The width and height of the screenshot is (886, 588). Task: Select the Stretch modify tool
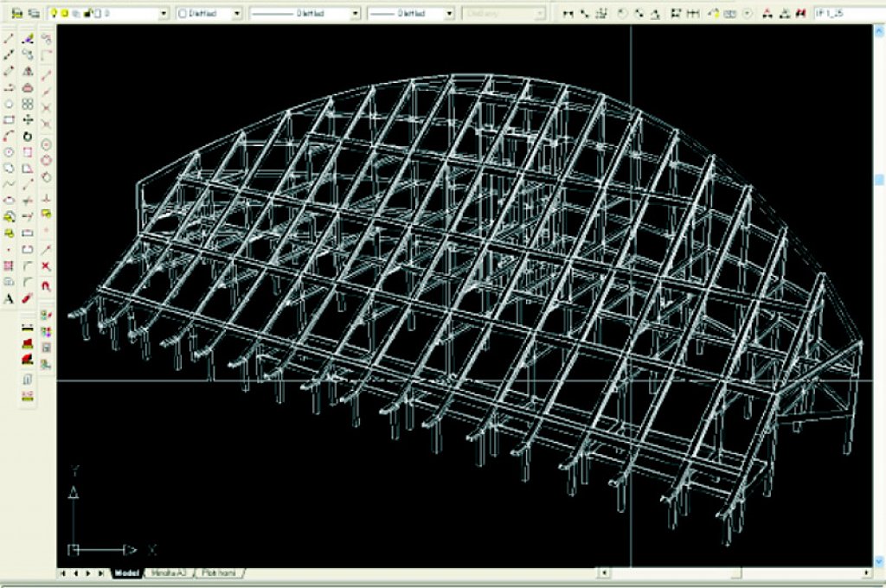coord(28,169)
